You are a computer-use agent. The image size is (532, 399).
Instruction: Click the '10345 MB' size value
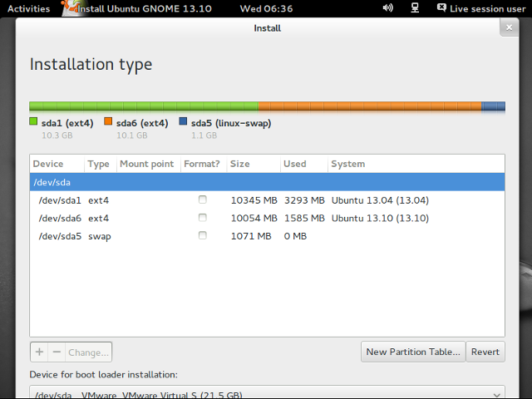254,200
